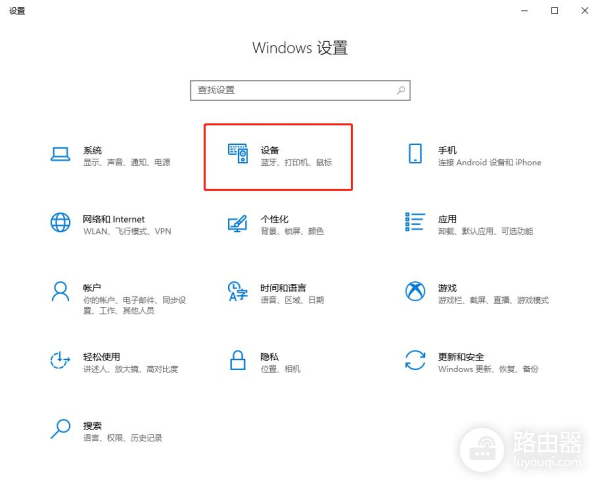Screen dimensions: 600x490
Task: Open the 应用 settings title
Action: click(447, 219)
